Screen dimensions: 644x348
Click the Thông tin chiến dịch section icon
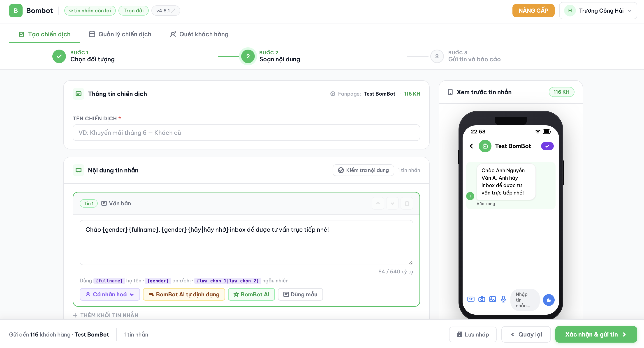pyautogui.click(x=79, y=94)
